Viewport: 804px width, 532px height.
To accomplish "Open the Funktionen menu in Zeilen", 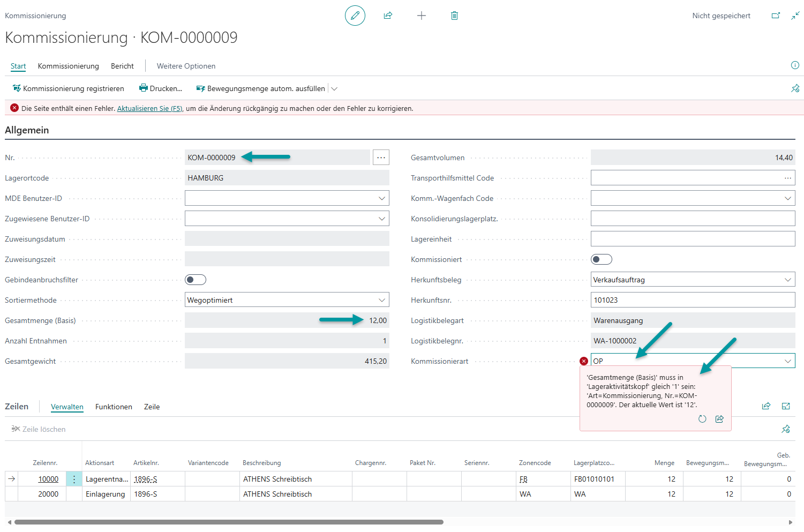I will click(114, 407).
